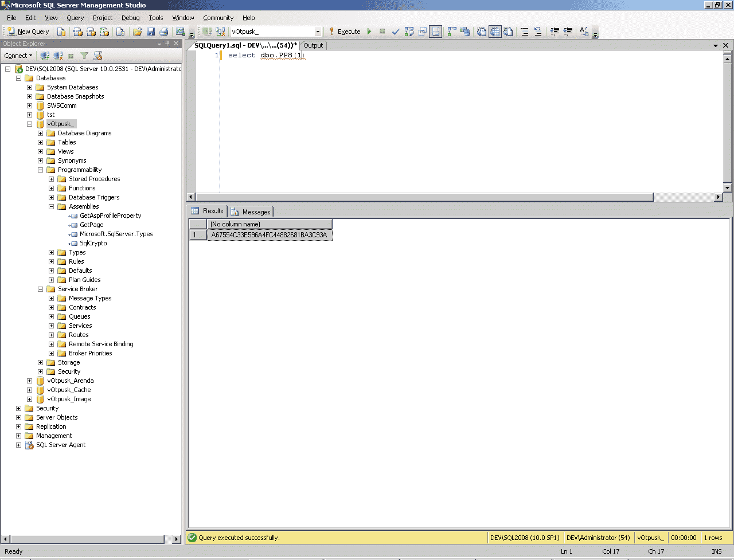Image resolution: width=734 pixels, height=560 pixels.
Task: Collapse the Assemblies node
Action: pos(51,206)
